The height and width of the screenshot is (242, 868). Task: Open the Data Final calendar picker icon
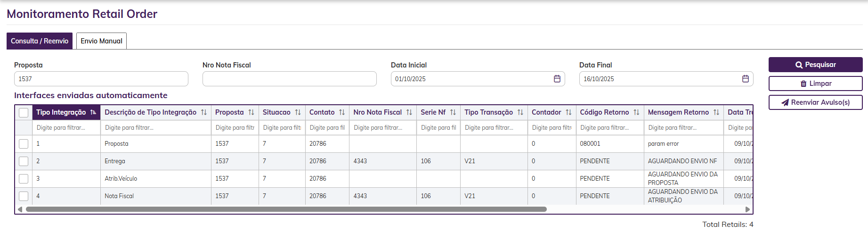pos(745,79)
